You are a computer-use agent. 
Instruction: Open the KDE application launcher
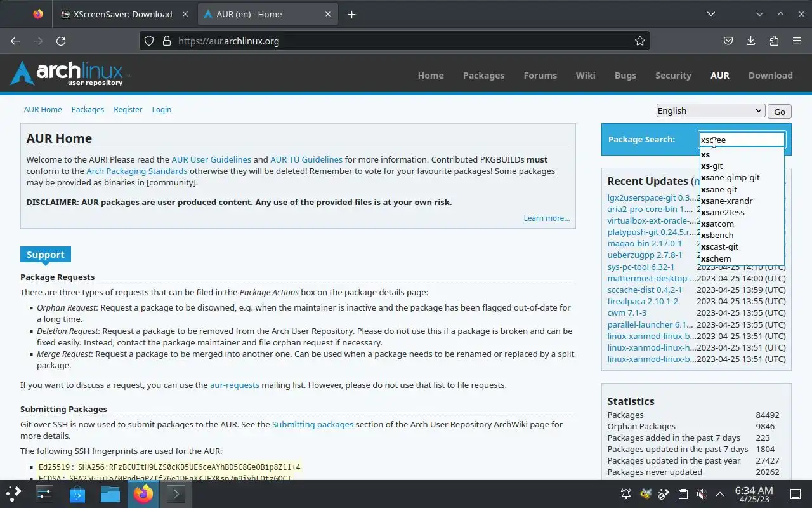tap(14, 493)
